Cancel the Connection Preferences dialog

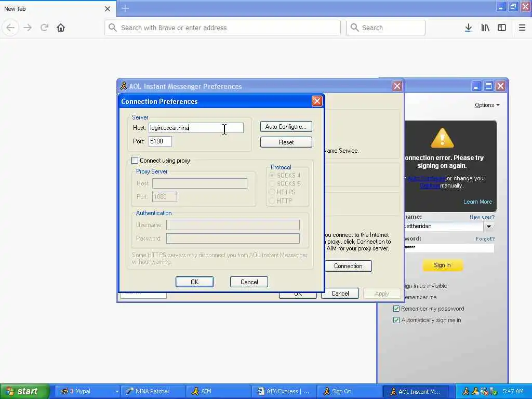pyautogui.click(x=249, y=282)
